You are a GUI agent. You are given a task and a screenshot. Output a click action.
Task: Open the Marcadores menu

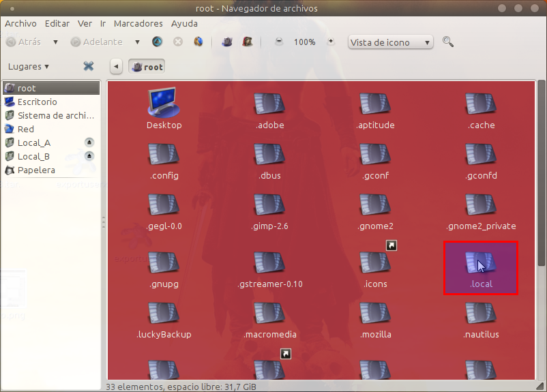(x=138, y=23)
